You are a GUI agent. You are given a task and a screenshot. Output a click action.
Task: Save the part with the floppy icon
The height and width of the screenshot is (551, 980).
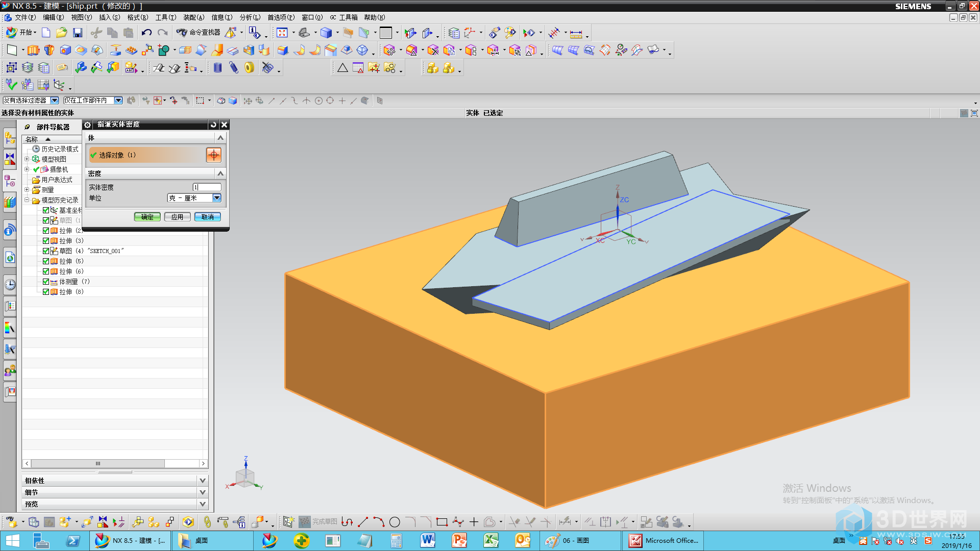(78, 33)
